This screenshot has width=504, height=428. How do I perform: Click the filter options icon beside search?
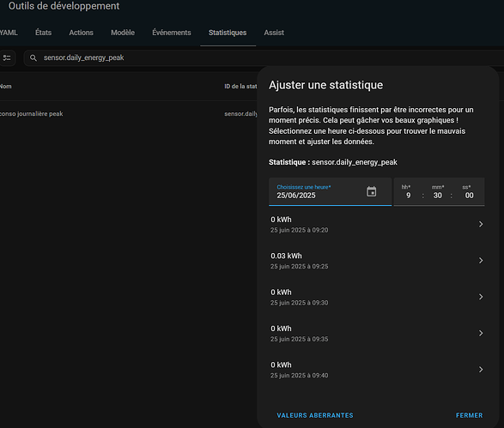7,57
